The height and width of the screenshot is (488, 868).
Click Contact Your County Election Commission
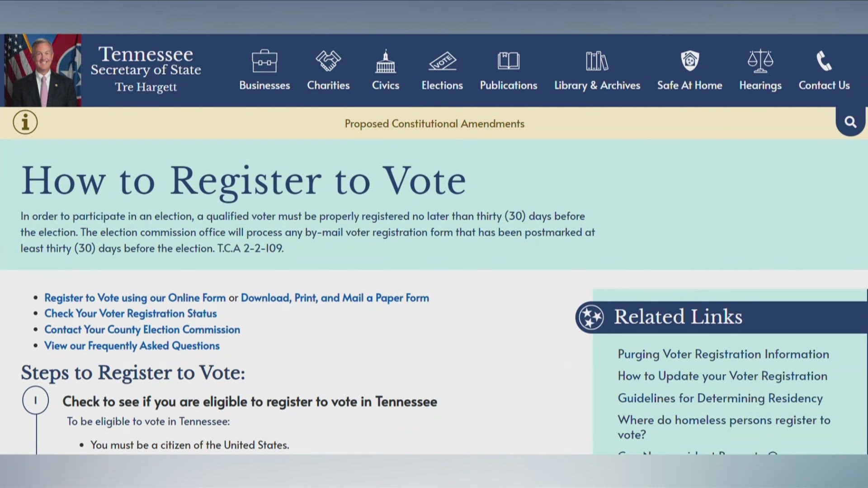[142, 329]
